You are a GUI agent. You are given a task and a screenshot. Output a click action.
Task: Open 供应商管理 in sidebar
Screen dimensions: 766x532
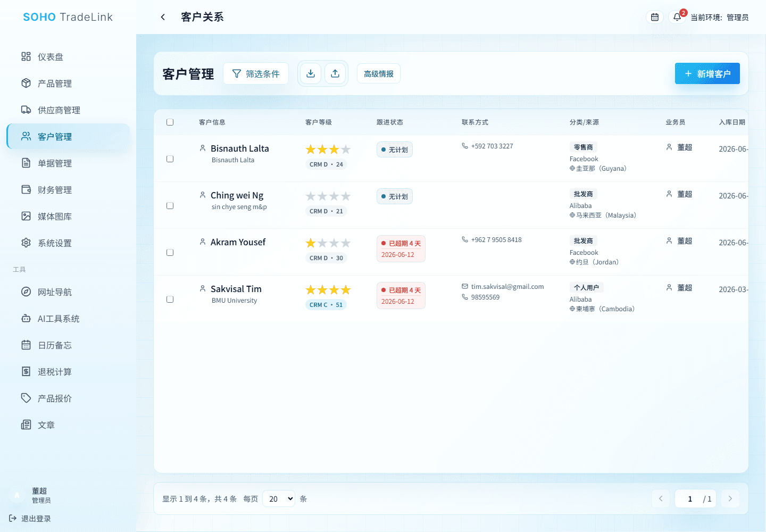coord(68,110)
